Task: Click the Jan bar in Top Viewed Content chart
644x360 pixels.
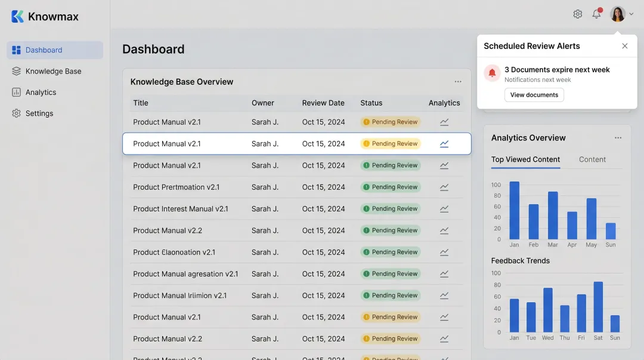Action: pos(514,210)
